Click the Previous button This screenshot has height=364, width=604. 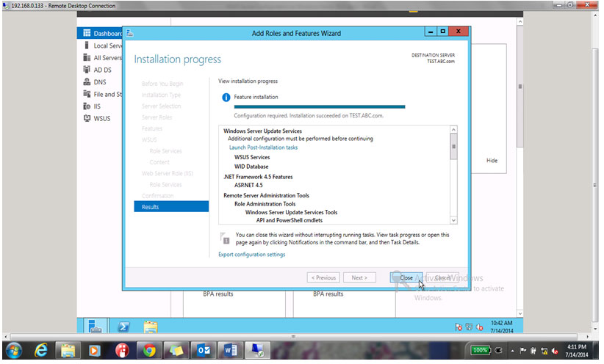pyautogui.click(x=323, y=277)
